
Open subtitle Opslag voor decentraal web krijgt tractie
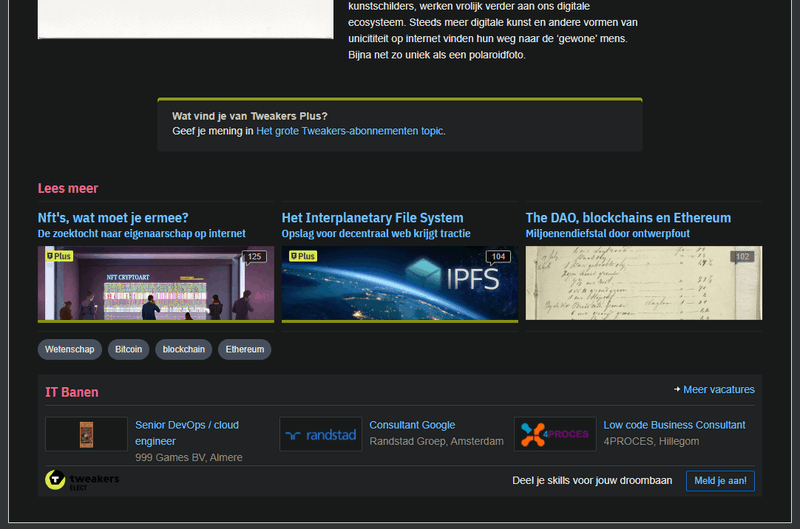click(x=376, y=234)
